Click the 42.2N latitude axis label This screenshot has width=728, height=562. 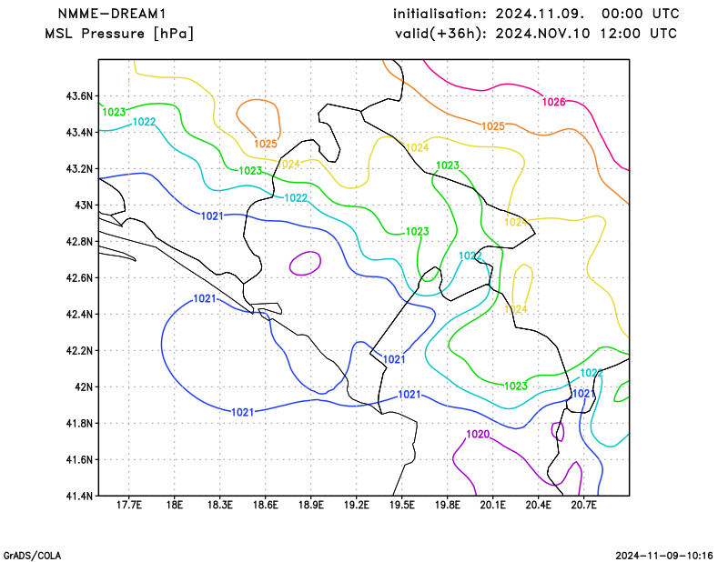(79, 350)
